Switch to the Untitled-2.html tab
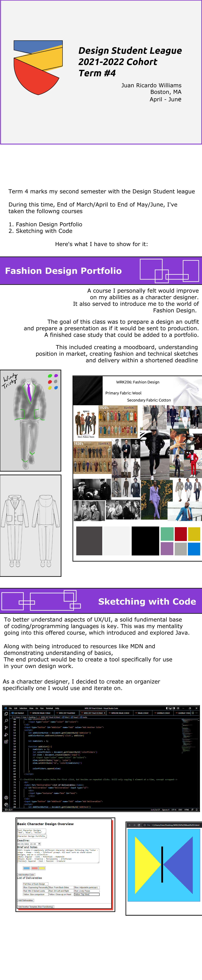Viewport: 202px width, 980px height. (163, 713)
